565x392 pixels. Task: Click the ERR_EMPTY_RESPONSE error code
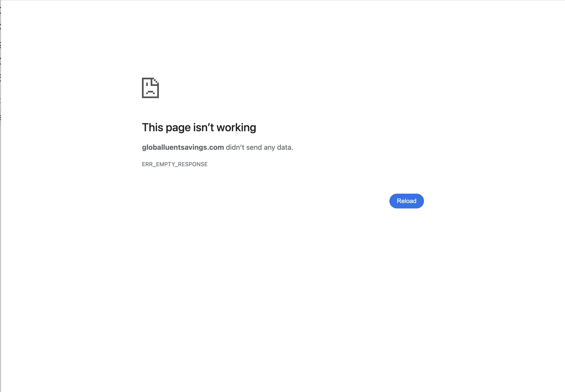pyautogui.click(x=175, y=164)
